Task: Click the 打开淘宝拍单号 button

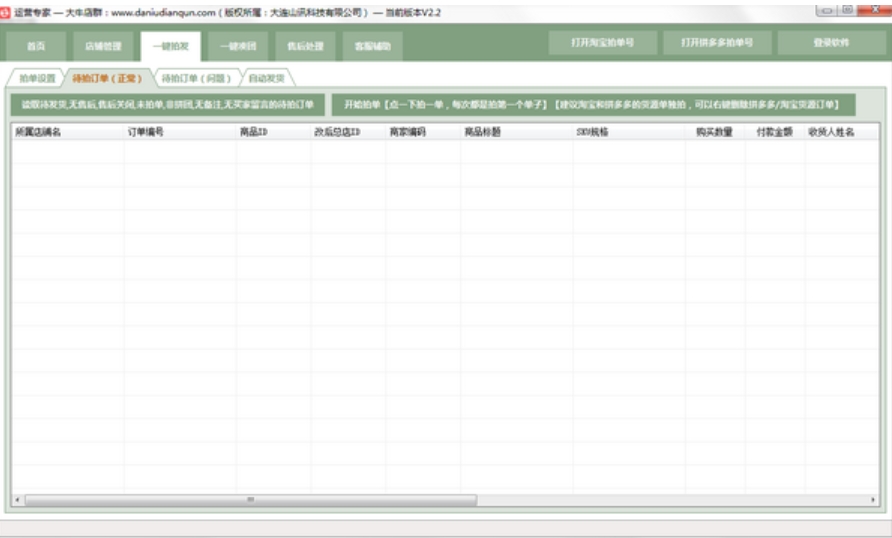Action: [602, 43]
